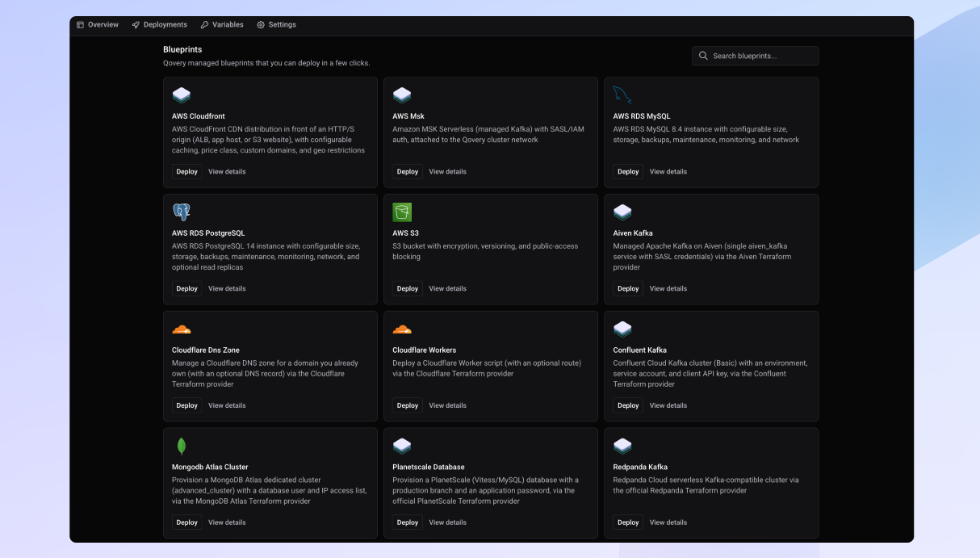Click the AWS Msk stack icon
Viewport: 980px width, 558px height.
point(402,95)
